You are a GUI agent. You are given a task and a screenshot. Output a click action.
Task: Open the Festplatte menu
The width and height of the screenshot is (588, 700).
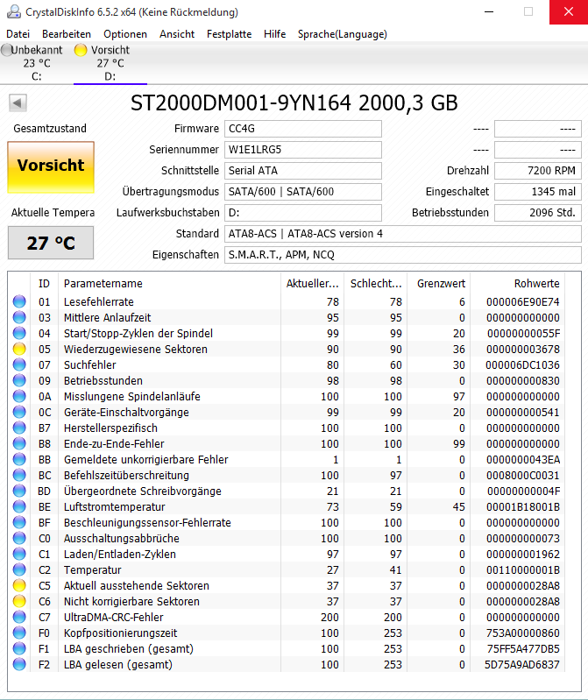tap(229, 34)
